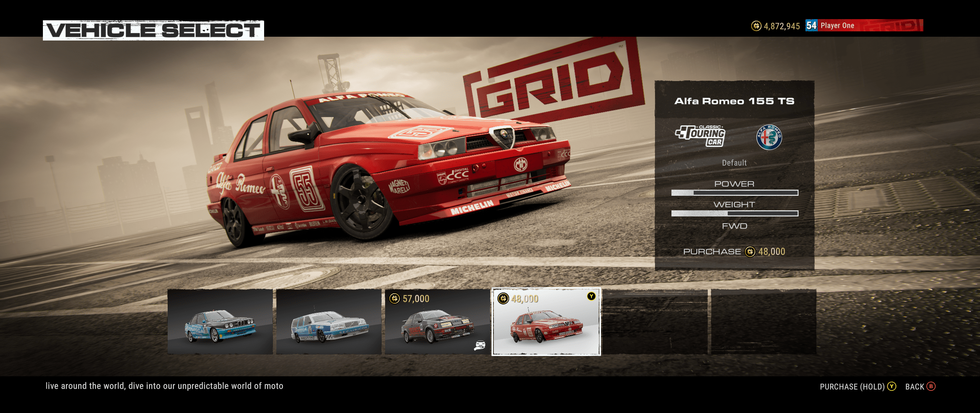Click the Y button icon beside Purchase (Hold)
Screen dimensions: 980x413
pyautogui.click(x=892, y=386)
